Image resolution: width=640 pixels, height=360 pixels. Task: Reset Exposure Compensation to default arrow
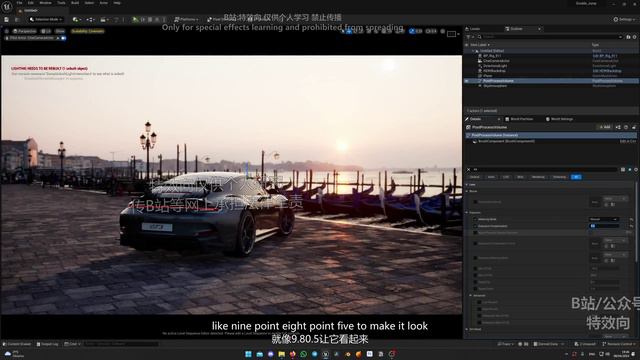coord(631,226)
